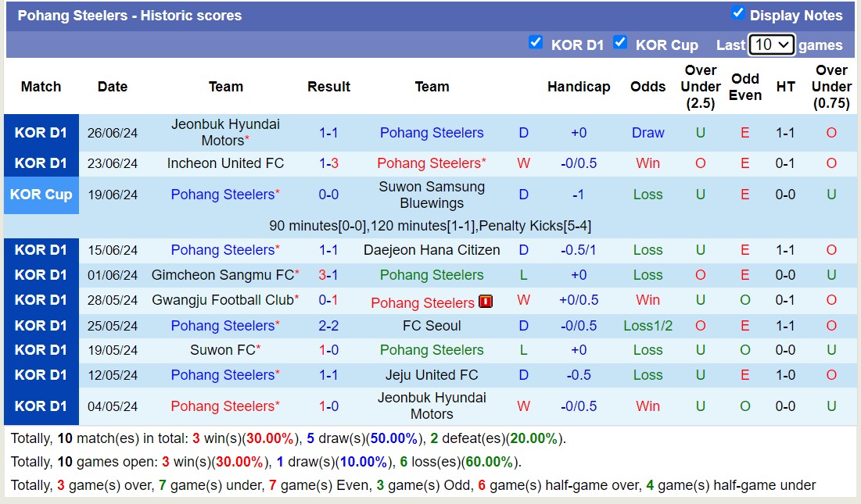Image resolution: width=861 pixels, height=504 pixels.
Task: Click the KOR D1 badge for the 04/05 match
Action: (41, 406)
